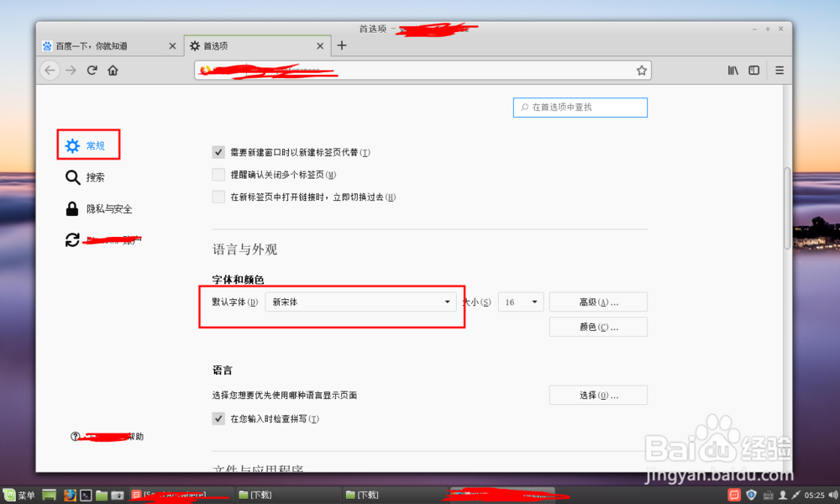The height and width of the screenshot is (504, 840).
Task: Open the hamburger menu
Action: 780,71
